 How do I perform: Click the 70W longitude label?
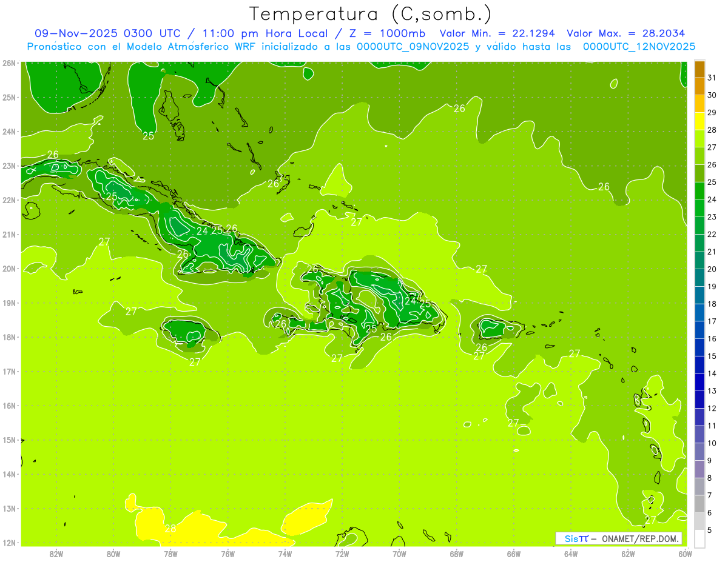point(399,554)
